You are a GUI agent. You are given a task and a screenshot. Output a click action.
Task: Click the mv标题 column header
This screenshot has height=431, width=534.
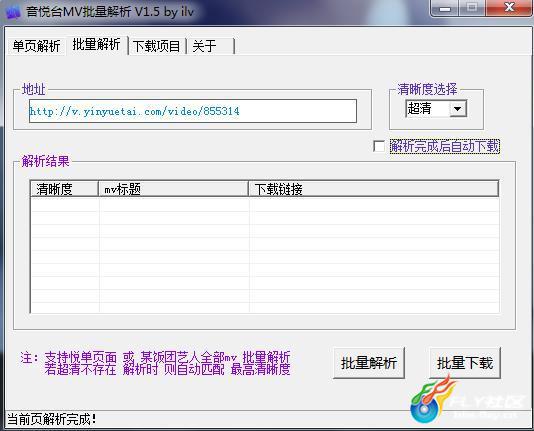[173, 189]
